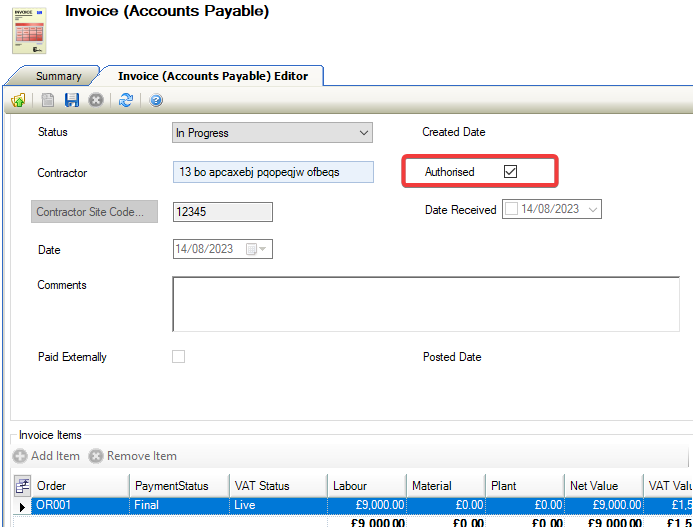This screenshot has height=527, width=693.
Task: Click the open folder icon in toolbar
Action: click(18, 100)
